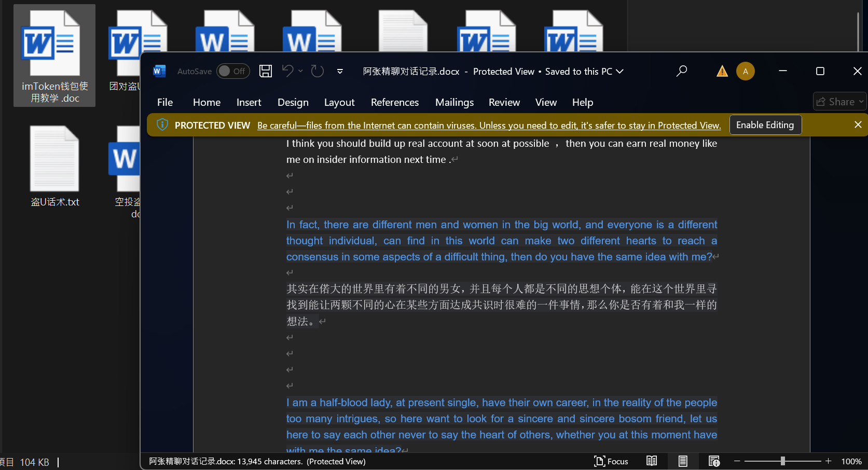Image resolution: width=868 pixels, height=470 pixels.
Task: Open the References tab
Action: pyautogui.click(x=394, y=102)
